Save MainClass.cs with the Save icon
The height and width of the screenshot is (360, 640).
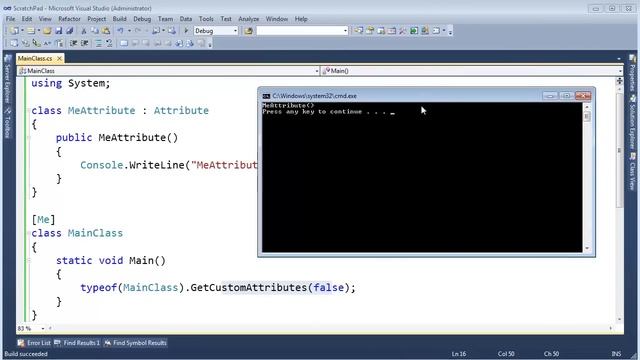tap(58, 31)
